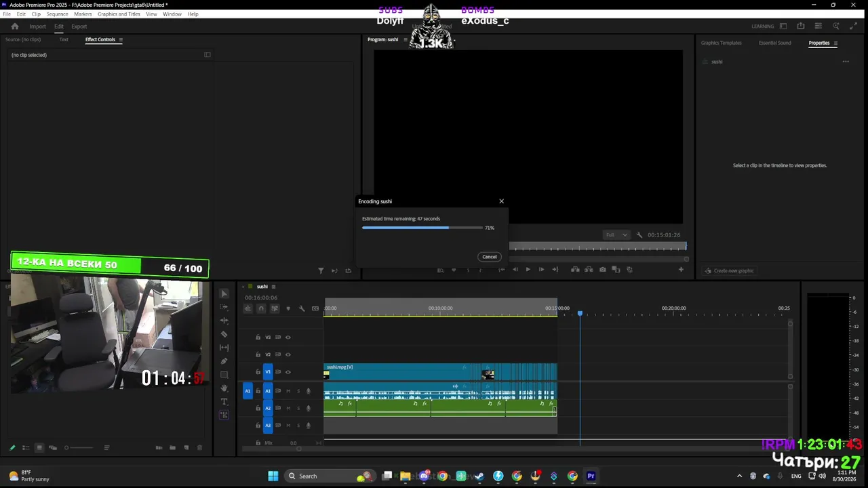Show hidden system tray icons
Viewport: 868px width, 488px height.
pyautogui.click(x=739, y=476)
